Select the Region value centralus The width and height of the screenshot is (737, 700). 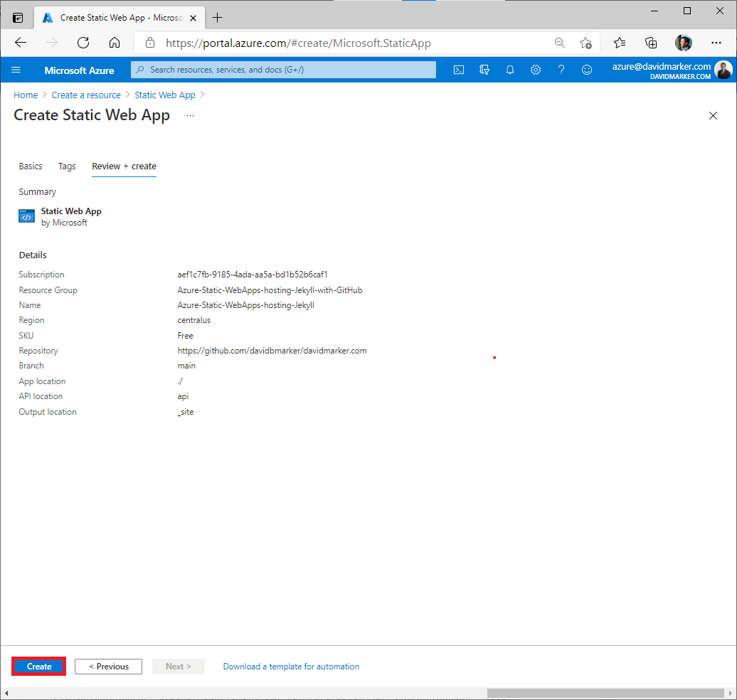tap(194, 320)
